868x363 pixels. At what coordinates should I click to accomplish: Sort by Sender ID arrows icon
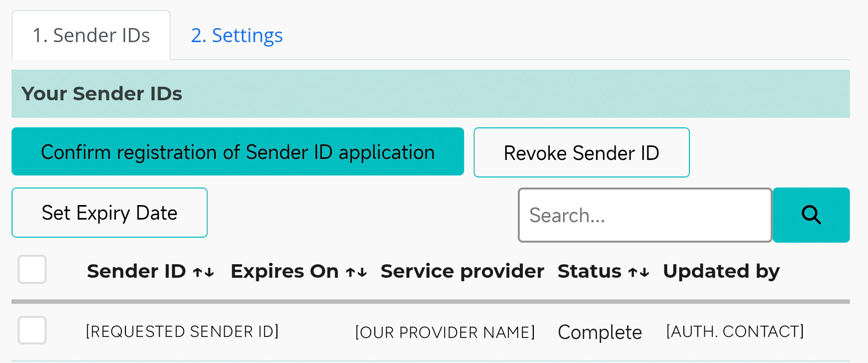[x=204, y=272]
